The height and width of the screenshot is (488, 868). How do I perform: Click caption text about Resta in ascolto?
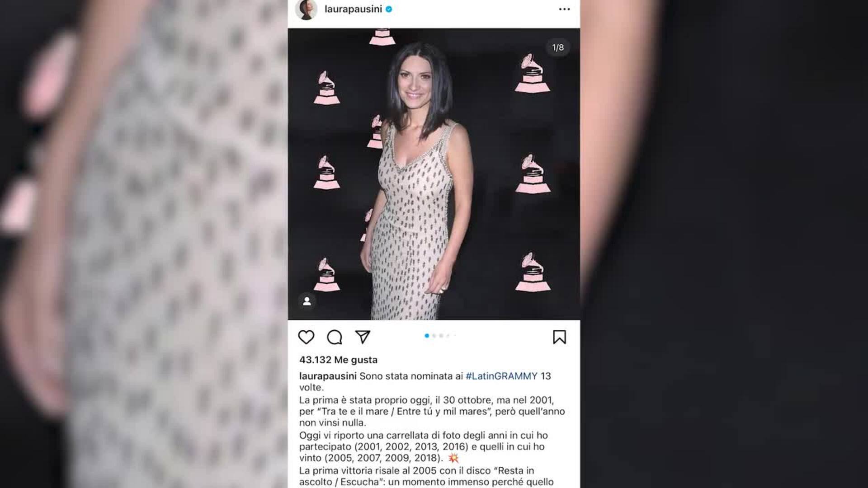tap(426, 476)
